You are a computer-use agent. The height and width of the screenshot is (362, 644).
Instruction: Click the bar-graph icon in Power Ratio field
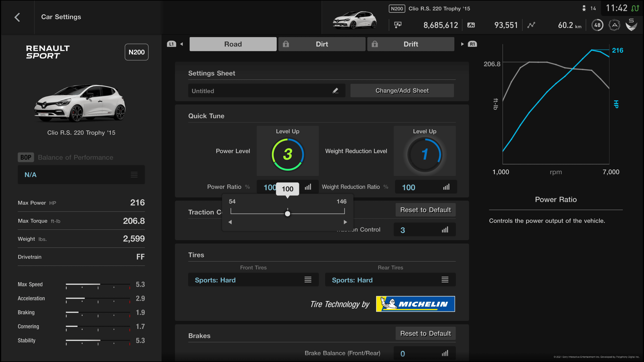tap(308, 187)
